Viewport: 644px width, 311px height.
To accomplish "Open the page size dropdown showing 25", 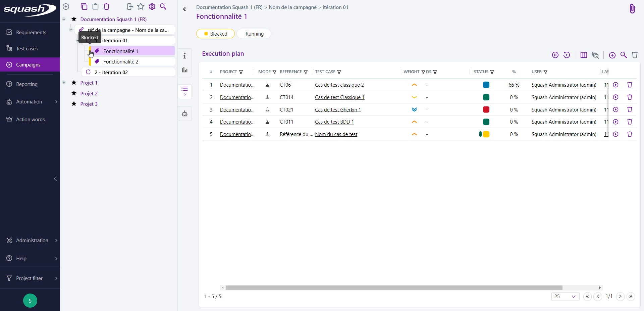I will point(565,297).
